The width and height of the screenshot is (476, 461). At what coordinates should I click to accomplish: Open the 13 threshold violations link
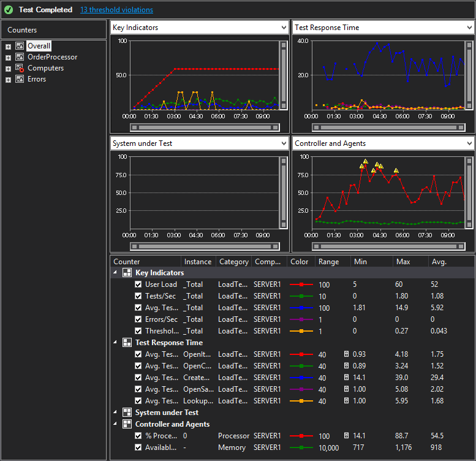click(116, 10)
